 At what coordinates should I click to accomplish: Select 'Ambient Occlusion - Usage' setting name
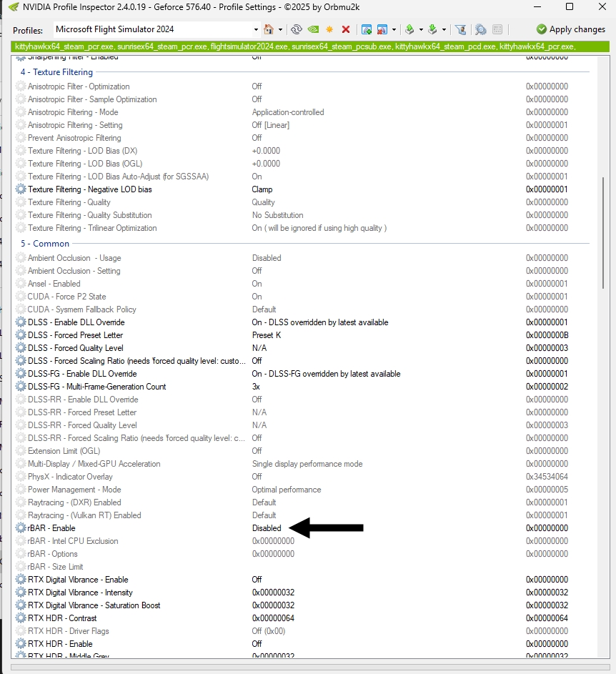(74, 258)
